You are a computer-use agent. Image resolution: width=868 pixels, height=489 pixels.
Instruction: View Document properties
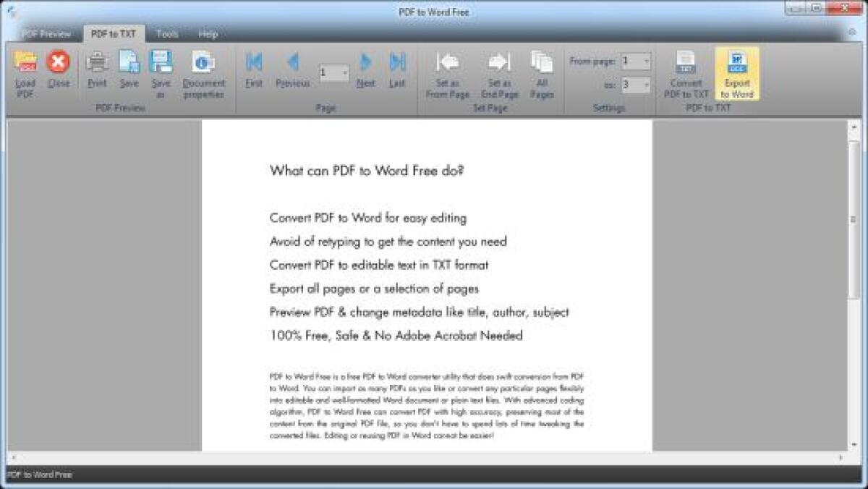(x=205, y=72)
